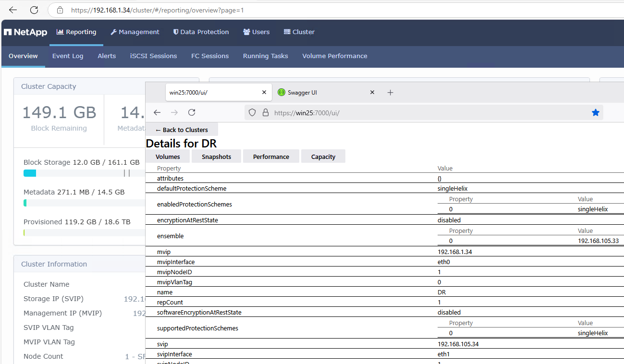Select the defaultProtectionScheme property name
The image size is (624, 364).
point(192,188)
